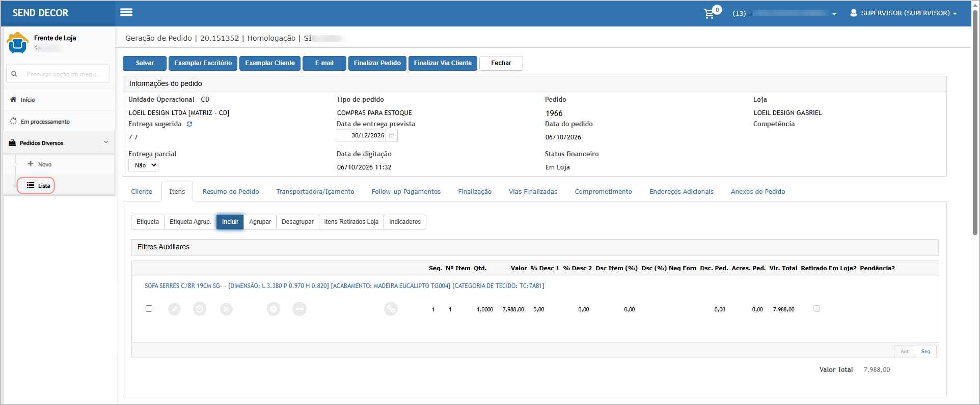Click the X remove icon on item row

(227, 309)
